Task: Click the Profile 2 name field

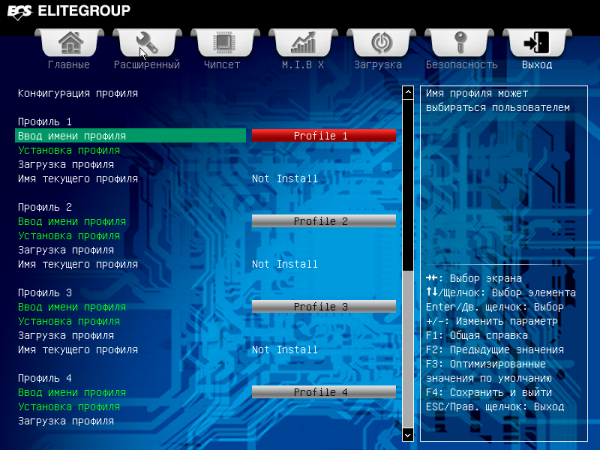Action: point(323,221)
